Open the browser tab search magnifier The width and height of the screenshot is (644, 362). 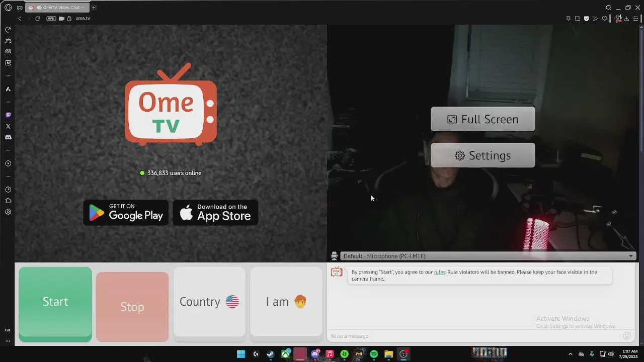pos(608,8)
